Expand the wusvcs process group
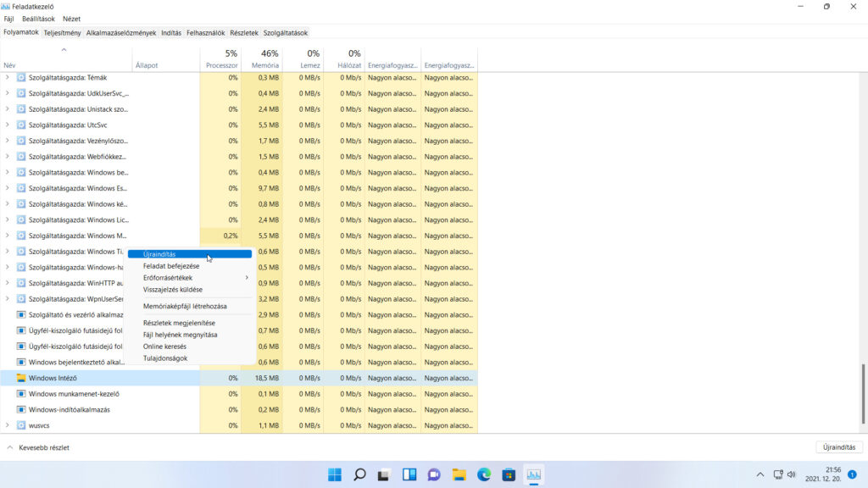This screenshot has width=868, height=488. point(7,425)
